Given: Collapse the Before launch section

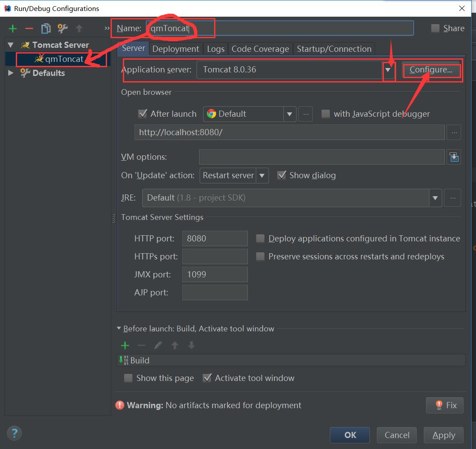Looking at the screenshot, I should click(x=119, y=328).
